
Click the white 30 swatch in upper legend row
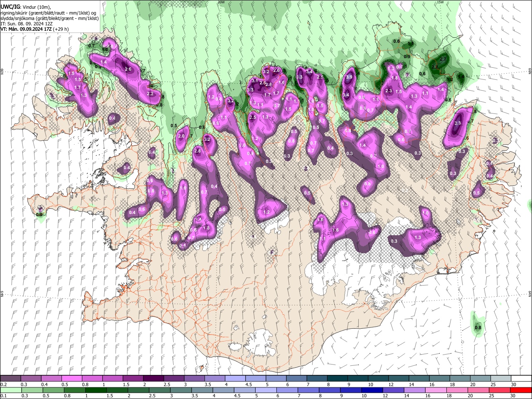click(520, 379)
